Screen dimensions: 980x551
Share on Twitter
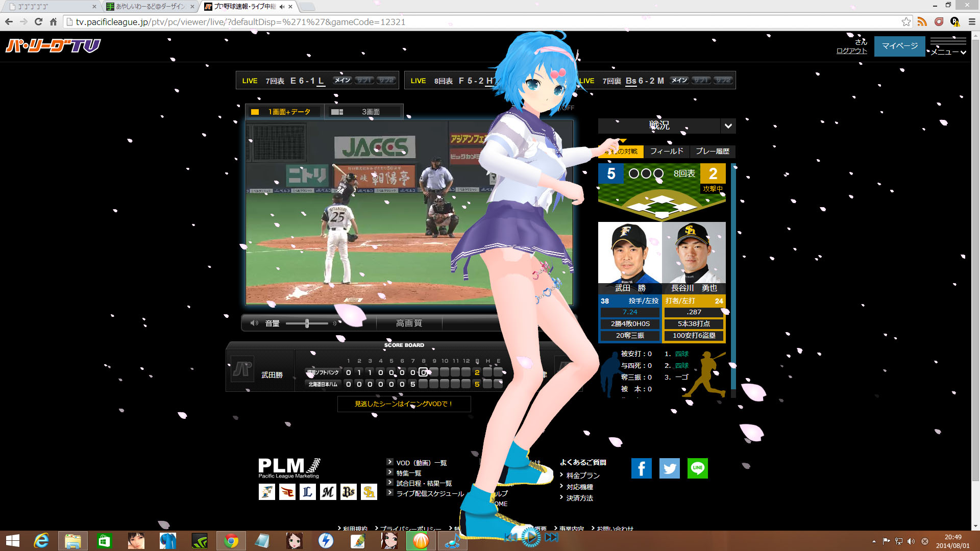click(x=670, y=468)
